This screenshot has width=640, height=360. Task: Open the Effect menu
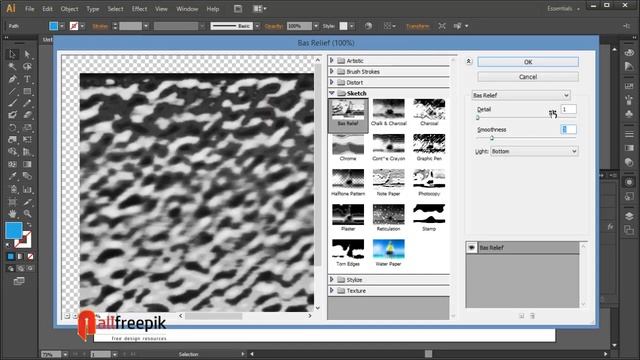click(x=139, y=9)
